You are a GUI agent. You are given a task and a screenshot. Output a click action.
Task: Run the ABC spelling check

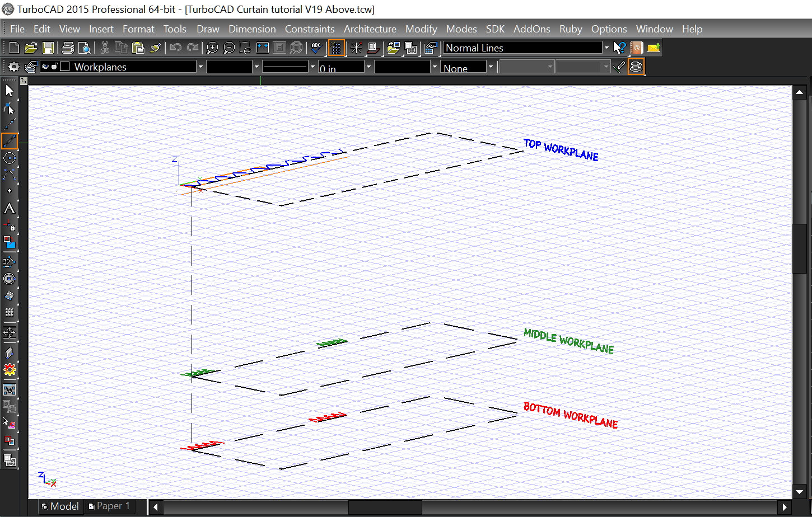click(x=317, y=48)
